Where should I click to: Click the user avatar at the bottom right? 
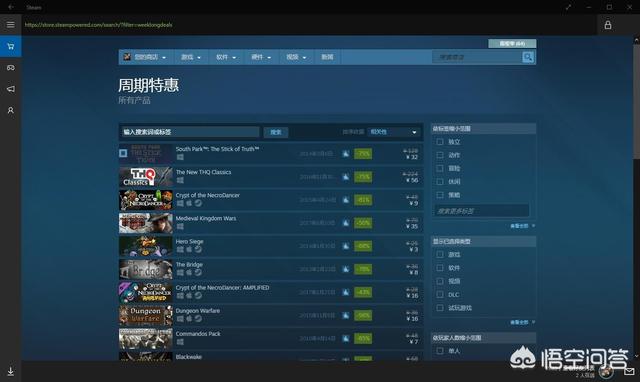(x=606, y=371)
